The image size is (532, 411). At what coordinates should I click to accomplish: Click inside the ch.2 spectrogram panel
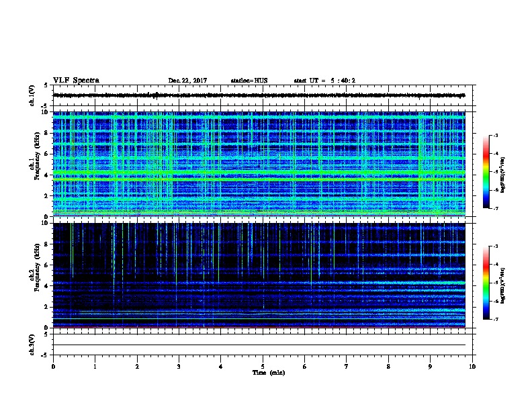(259, 275)
